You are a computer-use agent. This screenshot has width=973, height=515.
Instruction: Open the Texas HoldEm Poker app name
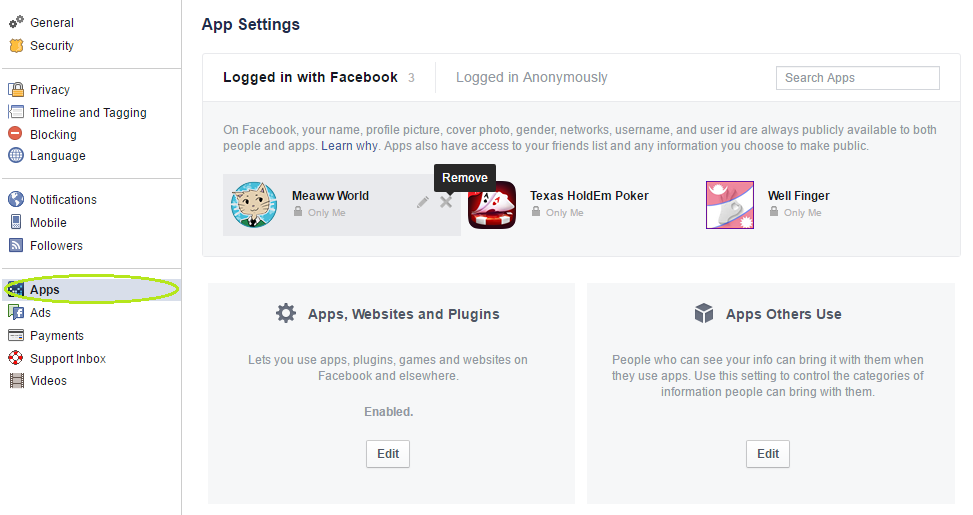pos(589,195)
